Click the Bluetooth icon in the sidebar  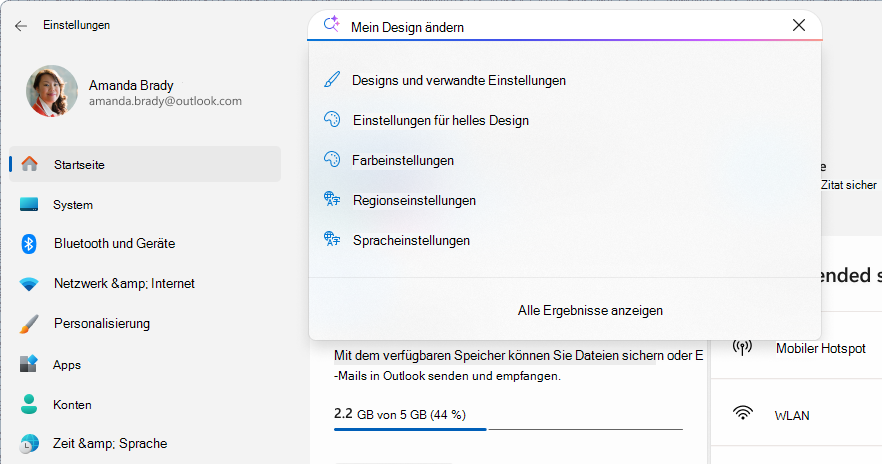click(x=29, y=244)
